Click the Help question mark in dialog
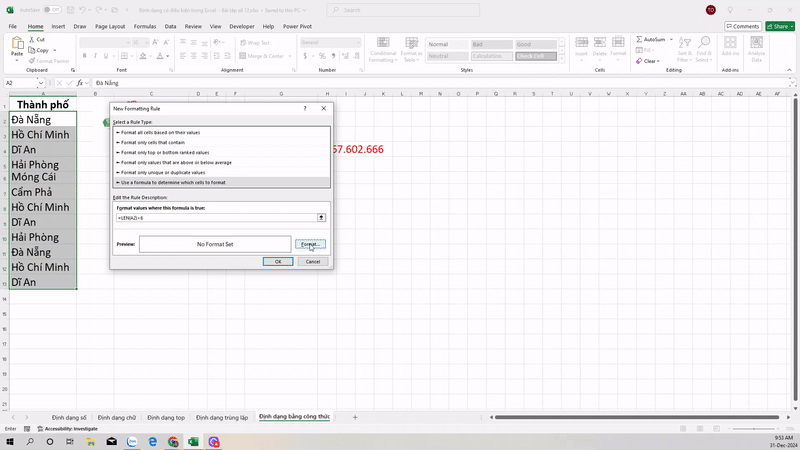 305,108
